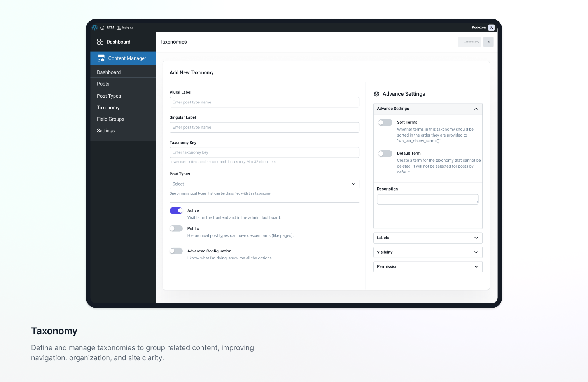Open the Insights bar-chart icon

[x=119, y=27]
